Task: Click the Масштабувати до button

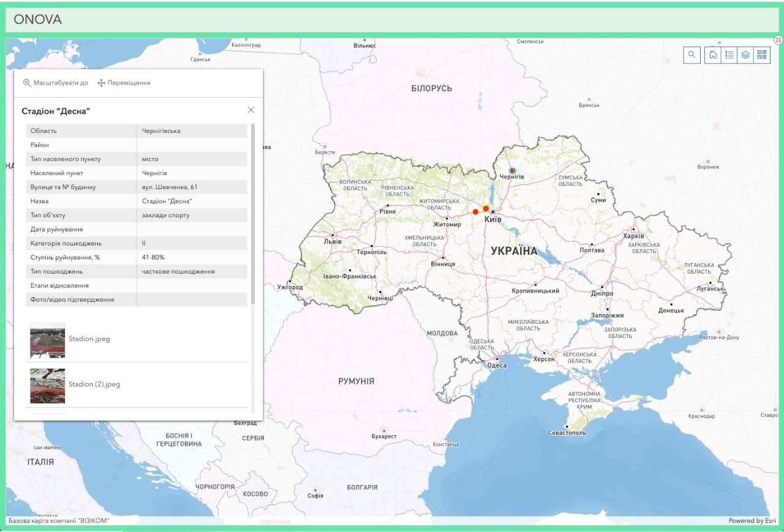Action: [x=56, y=83]
